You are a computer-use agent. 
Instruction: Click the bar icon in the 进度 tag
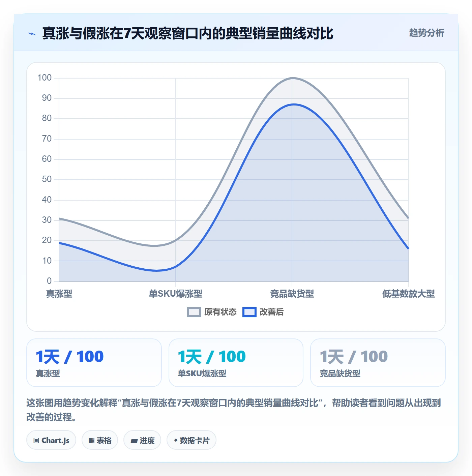pos(134,441)
